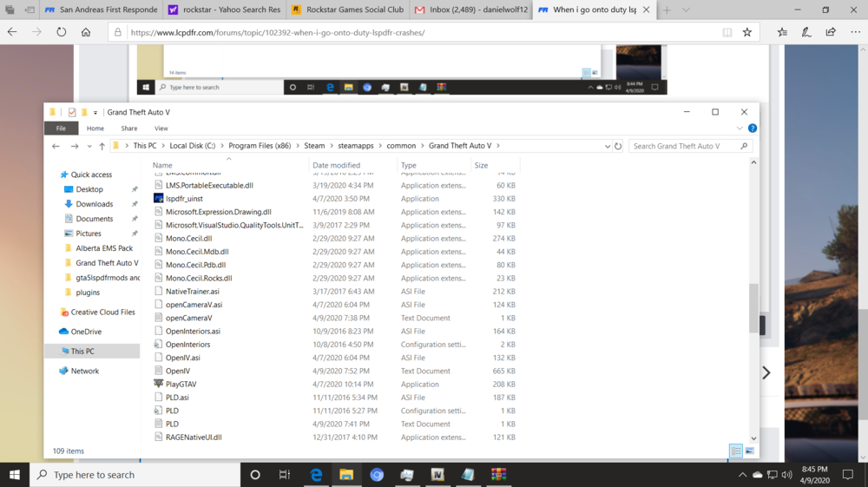Go to the Edge browser home page
The image size is (868, 487).
tap(86, 32)
